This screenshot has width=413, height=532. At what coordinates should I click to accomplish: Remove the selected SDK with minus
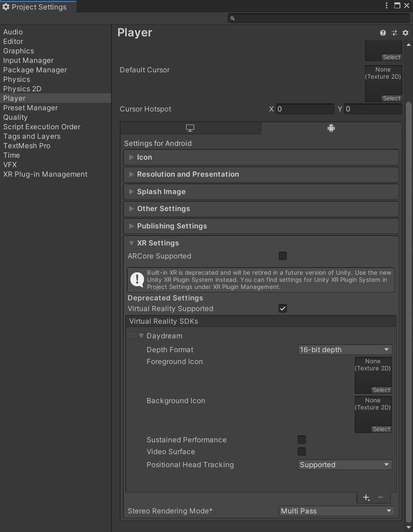[x=381, y=498]
